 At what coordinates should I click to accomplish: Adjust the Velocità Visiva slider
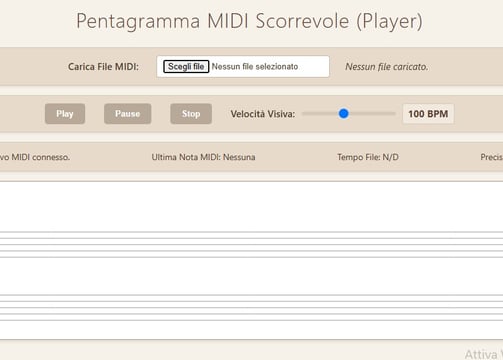click(x=348, y=114)
